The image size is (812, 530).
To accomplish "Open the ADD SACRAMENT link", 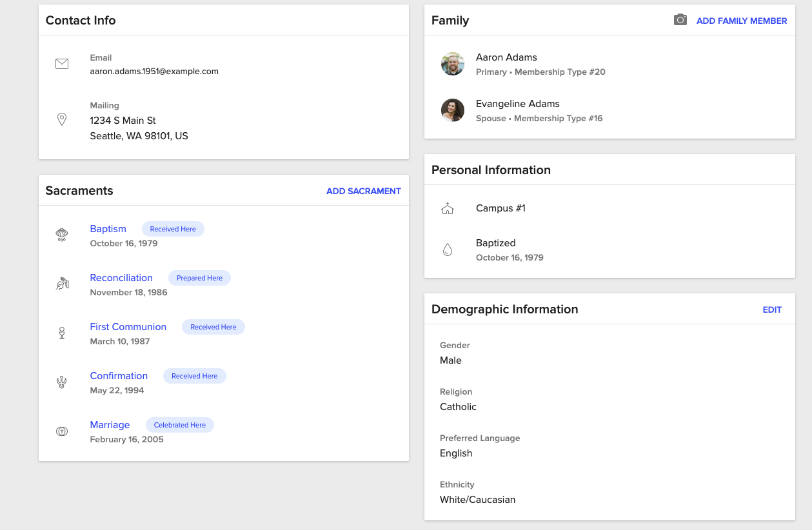I will click(363, 191).
